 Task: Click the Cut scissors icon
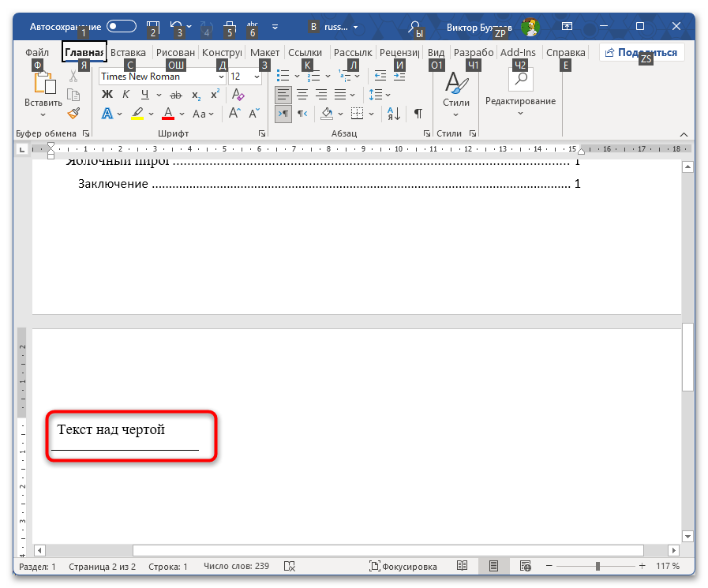73,77
